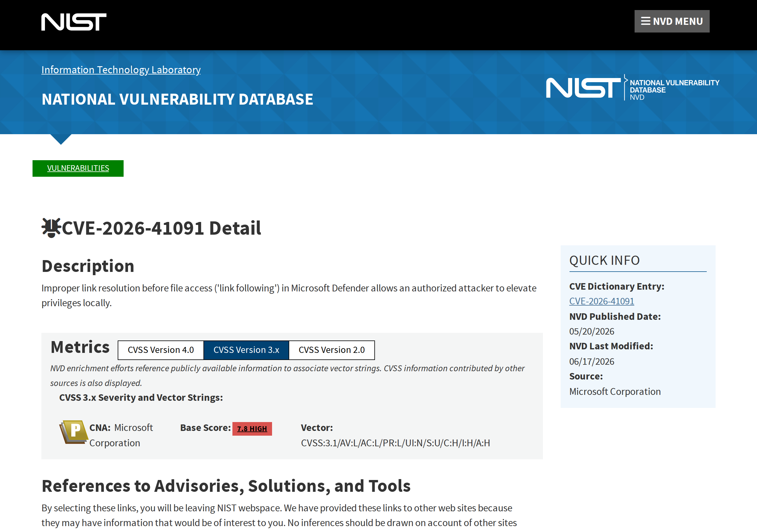The height and width of the screenshot is (532, 757).
Task: Open the Information Technology Laboratory link
Action: tap(121, 69)
